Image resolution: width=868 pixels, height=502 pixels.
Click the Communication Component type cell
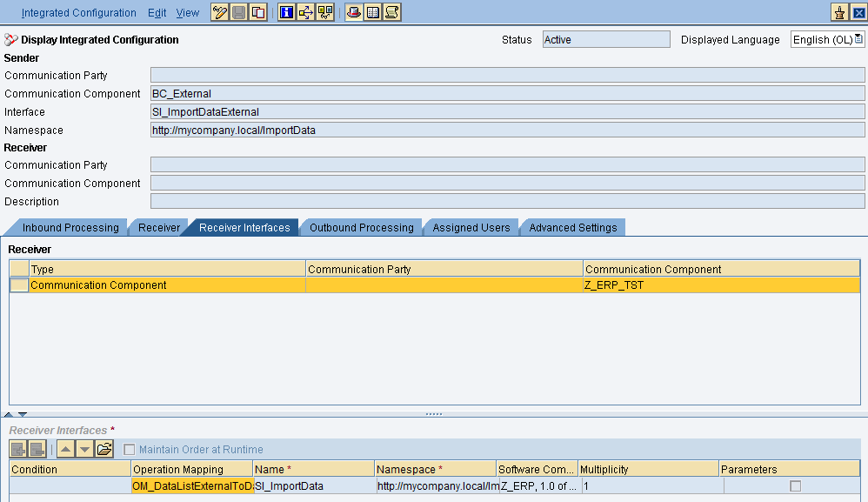[x=167, y=285]
